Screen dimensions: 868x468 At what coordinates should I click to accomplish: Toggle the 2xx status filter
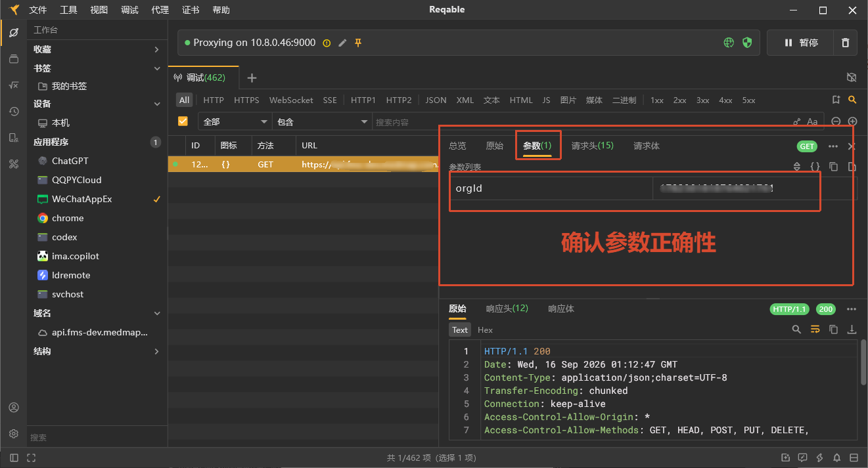(x=679, y=100)
